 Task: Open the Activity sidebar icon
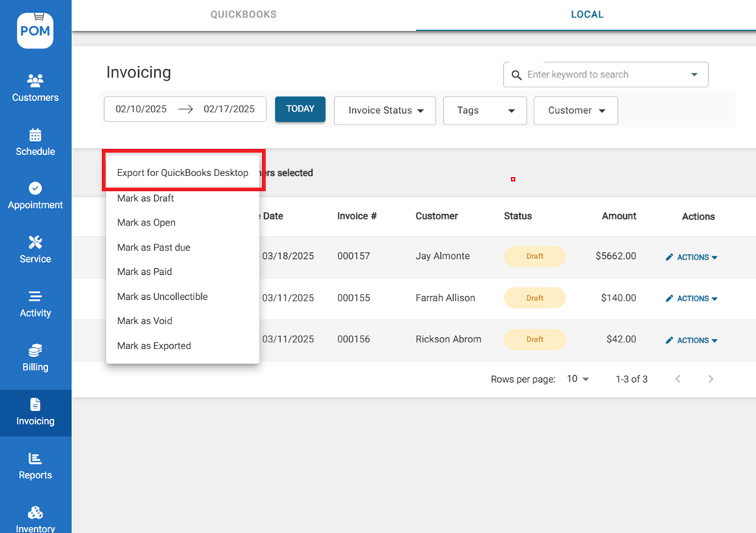coord(35,297)
